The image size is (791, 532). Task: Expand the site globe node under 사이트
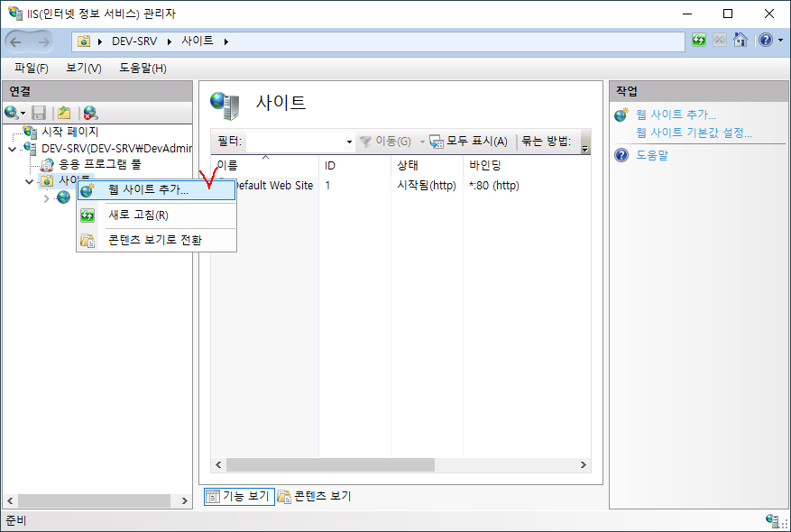[x=46, y=198]
